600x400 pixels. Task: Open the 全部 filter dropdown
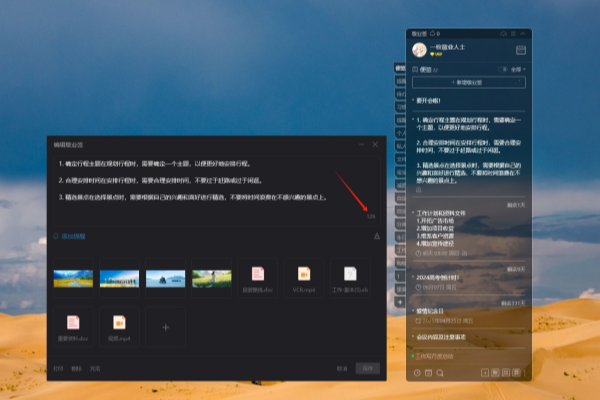tap(517, 70)
